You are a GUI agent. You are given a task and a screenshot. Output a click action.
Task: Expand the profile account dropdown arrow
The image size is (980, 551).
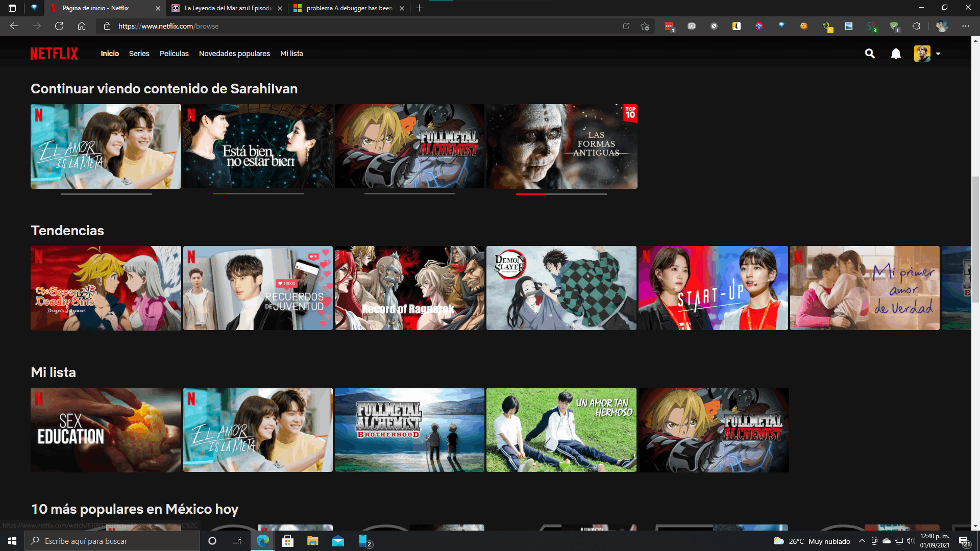point(938,54)
